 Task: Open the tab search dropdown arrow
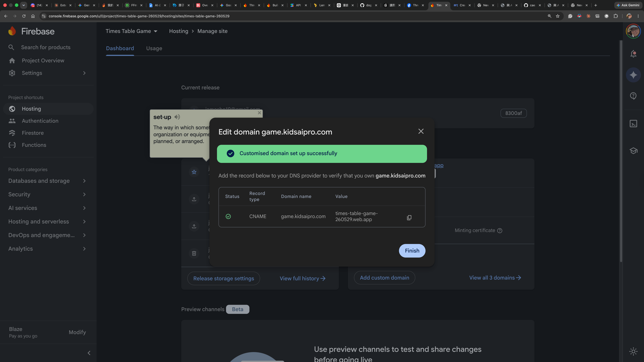[x=24, y=5]
